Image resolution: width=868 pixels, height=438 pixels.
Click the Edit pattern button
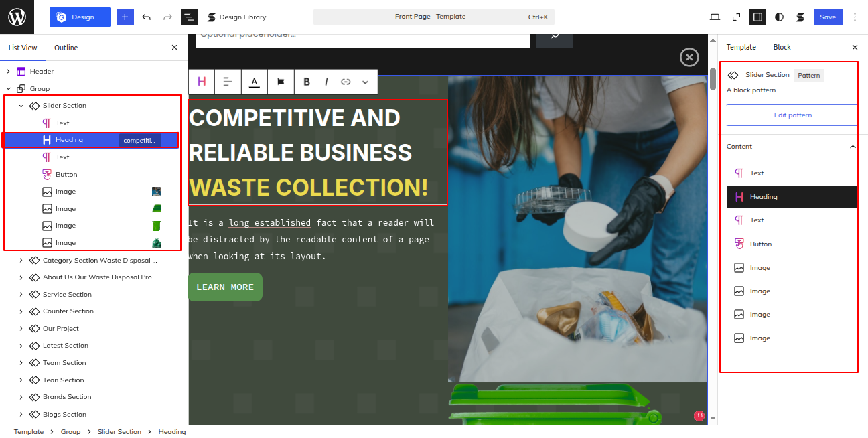(x=792, y=115)
